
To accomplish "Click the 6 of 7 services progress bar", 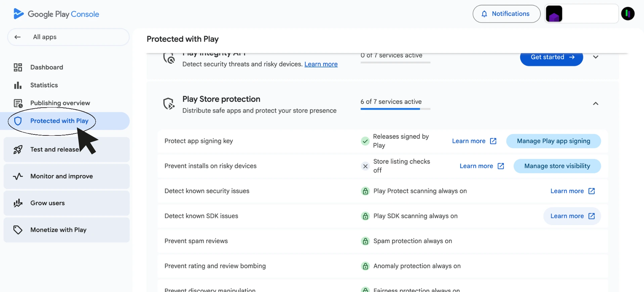I will click(396, 109).
